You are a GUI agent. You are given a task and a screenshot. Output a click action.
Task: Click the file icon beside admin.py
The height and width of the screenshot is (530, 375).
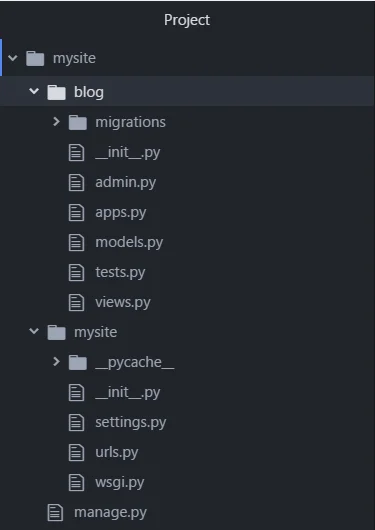pyautogui.click(x=76, y=183)
